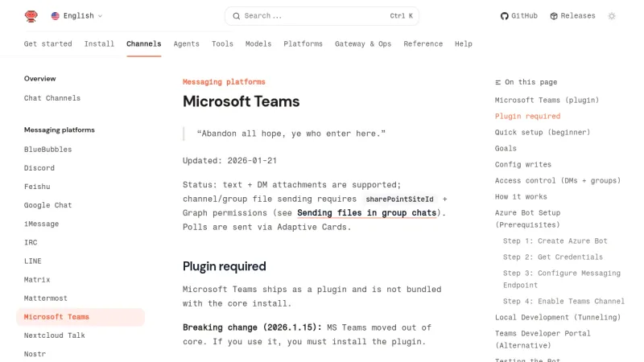The width and height of the screenshot is (644, 362).
Task: Jump to Plugin required in page outline
Action: tap(527, 116)
